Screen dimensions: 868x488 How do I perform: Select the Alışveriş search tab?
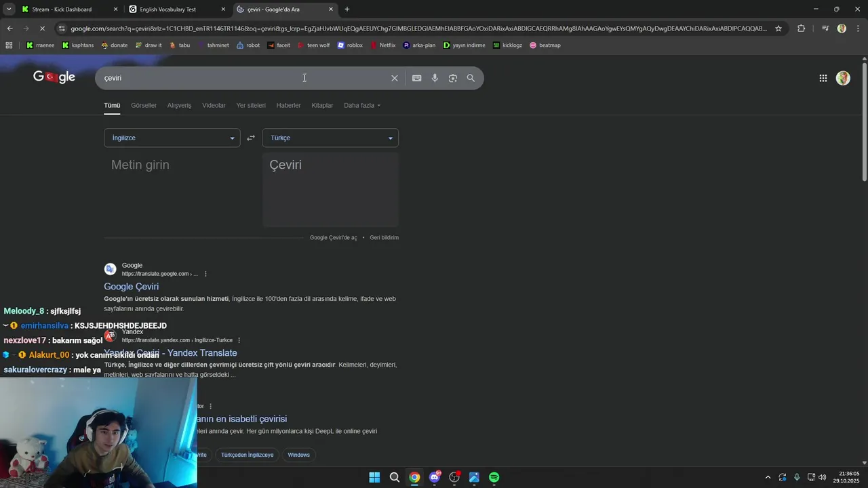(x=180, y=105)
